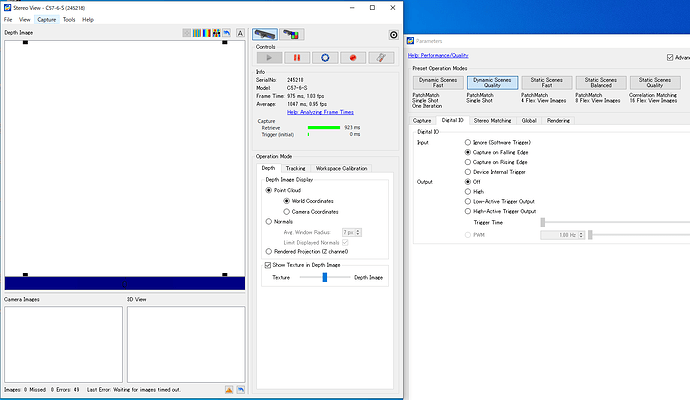
Task: Switch to the Depth tab
Action: click(x=268, y=168)
